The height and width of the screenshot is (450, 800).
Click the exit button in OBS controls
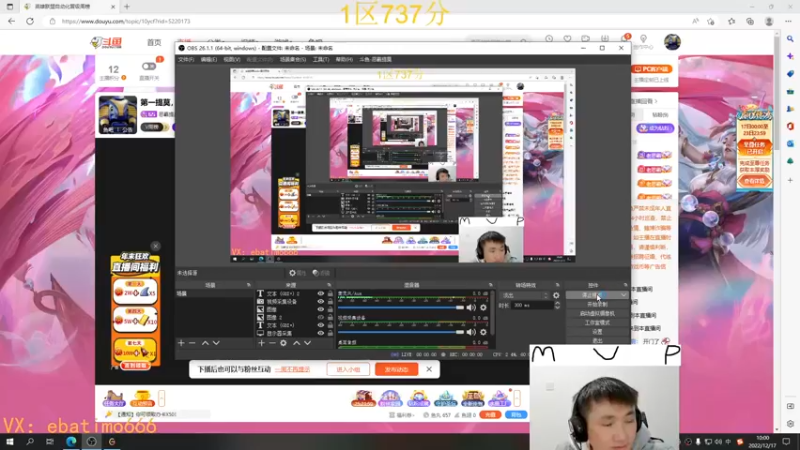(x=597, y=340)
